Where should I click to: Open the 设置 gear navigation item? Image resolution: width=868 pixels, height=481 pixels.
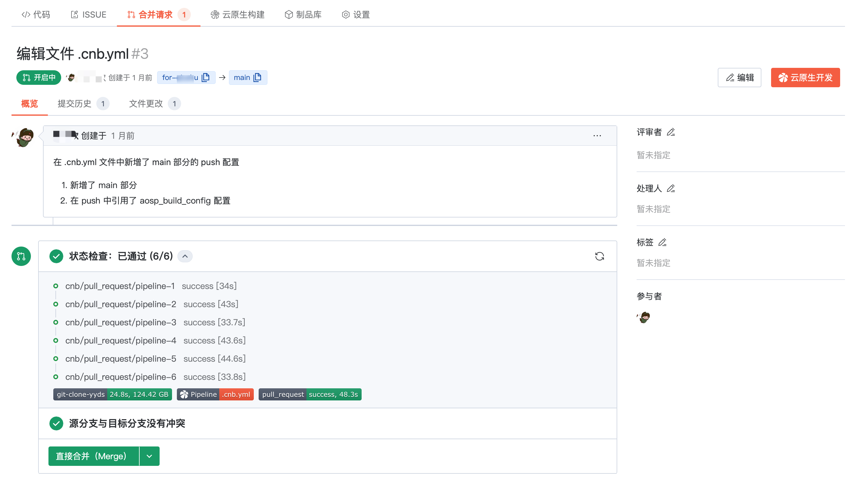[x=356, y=15]
